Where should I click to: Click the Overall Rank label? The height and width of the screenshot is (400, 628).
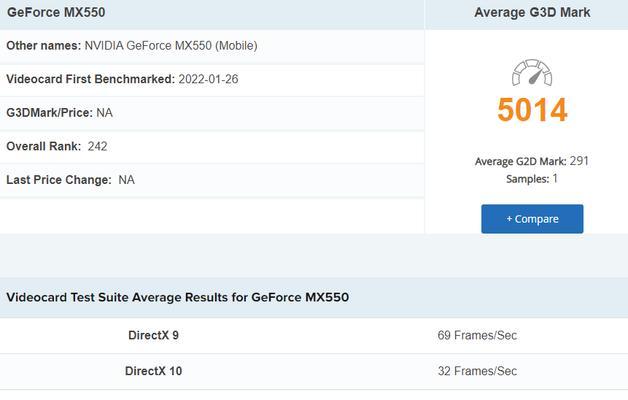44,147
